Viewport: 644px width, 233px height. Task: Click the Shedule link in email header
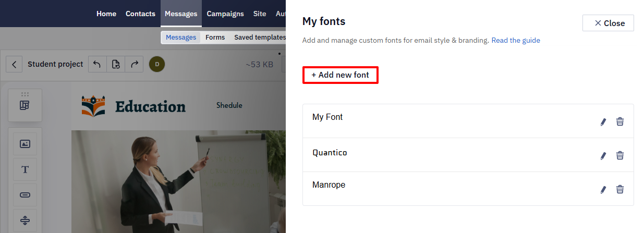(229, 105)
